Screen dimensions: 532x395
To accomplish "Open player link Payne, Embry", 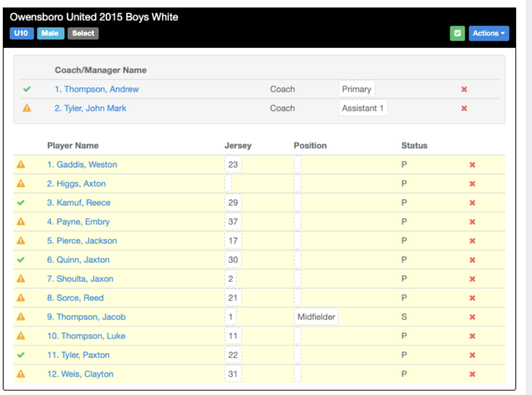I will 78,222.
